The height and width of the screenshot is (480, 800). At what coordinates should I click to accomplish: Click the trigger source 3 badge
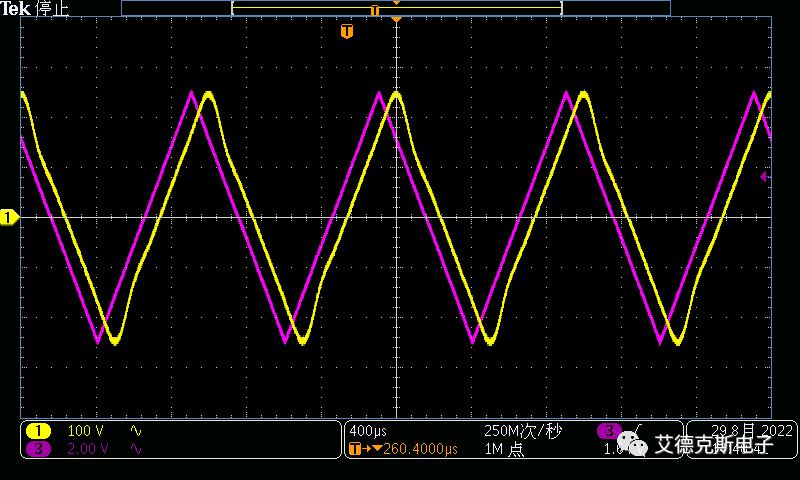[x=609, y=431]
